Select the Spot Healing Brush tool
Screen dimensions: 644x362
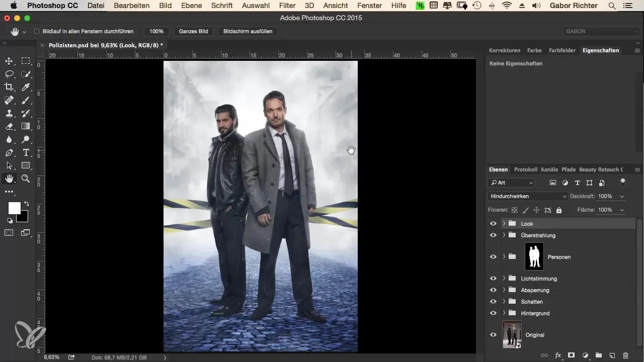[x=9, y=101]
